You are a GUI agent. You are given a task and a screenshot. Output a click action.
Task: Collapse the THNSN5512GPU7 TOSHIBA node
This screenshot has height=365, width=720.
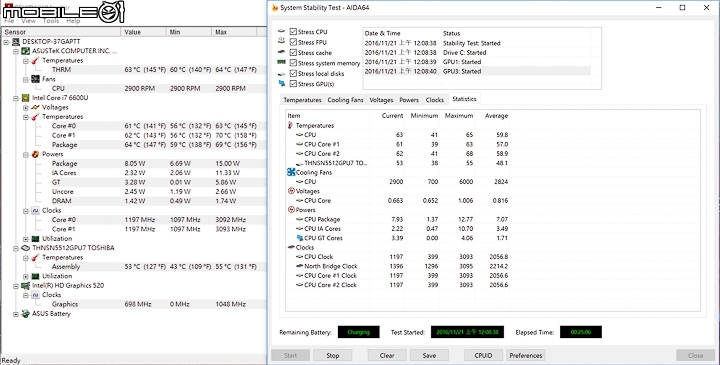click(16, 248)
